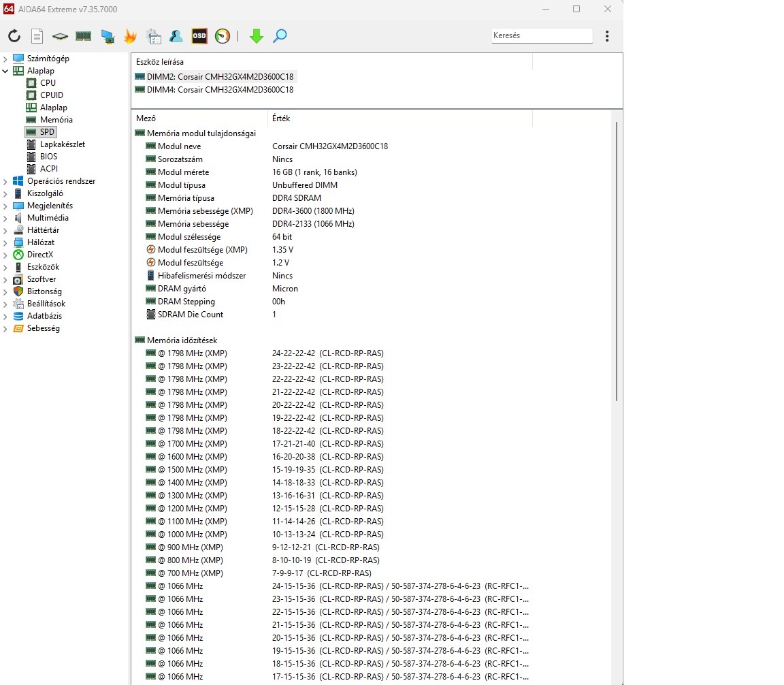Select the DRAM gyártó row
This screenshot has width=784, height=685.
click(x=332, y=289)
